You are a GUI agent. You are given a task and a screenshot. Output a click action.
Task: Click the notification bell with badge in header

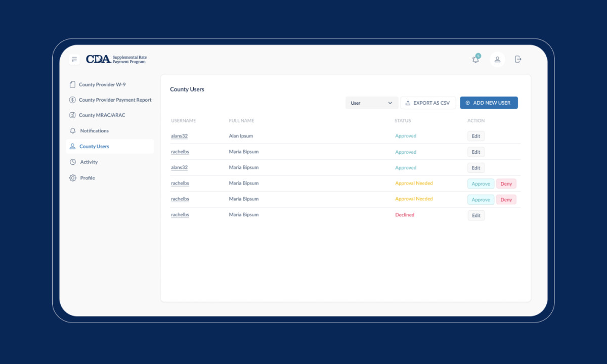[x=475, y=59]
